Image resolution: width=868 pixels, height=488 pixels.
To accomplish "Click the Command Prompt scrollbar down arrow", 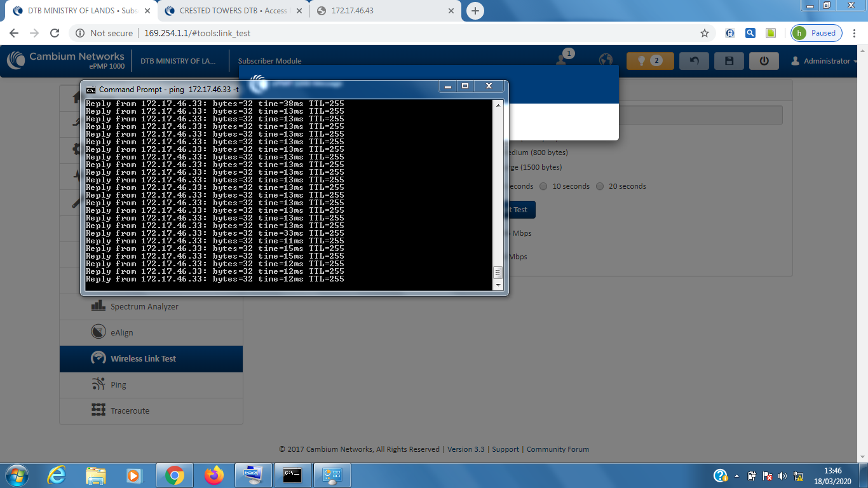I will click(498, 285).
